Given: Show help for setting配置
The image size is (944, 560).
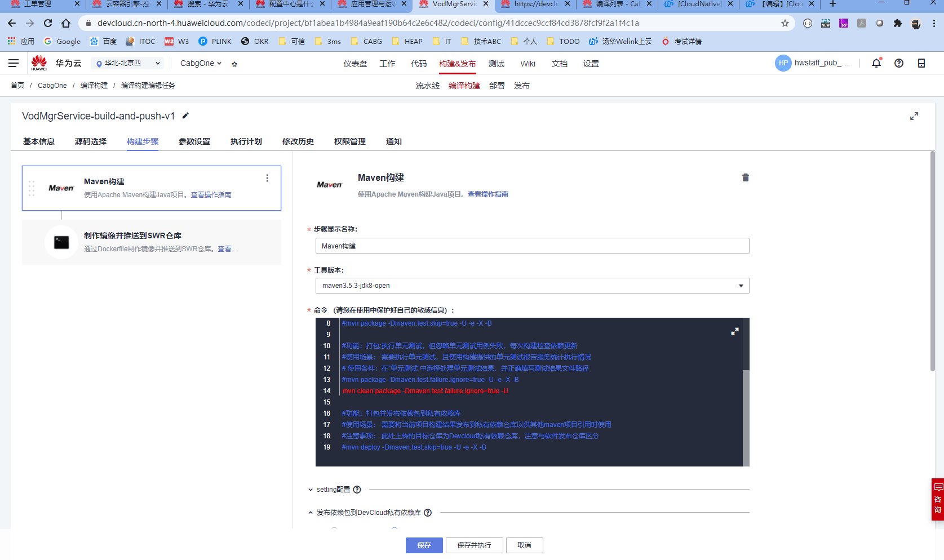Looking at the screenshot, I should coord(357,490).
